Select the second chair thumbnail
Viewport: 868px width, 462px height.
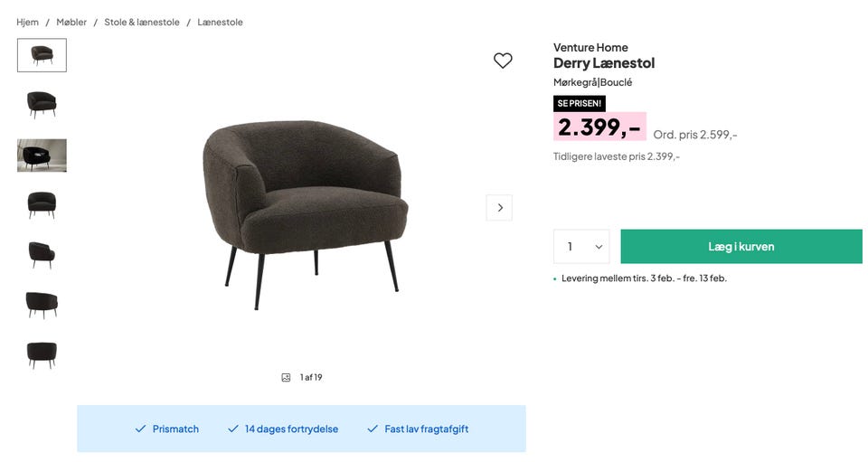point(42,105)
